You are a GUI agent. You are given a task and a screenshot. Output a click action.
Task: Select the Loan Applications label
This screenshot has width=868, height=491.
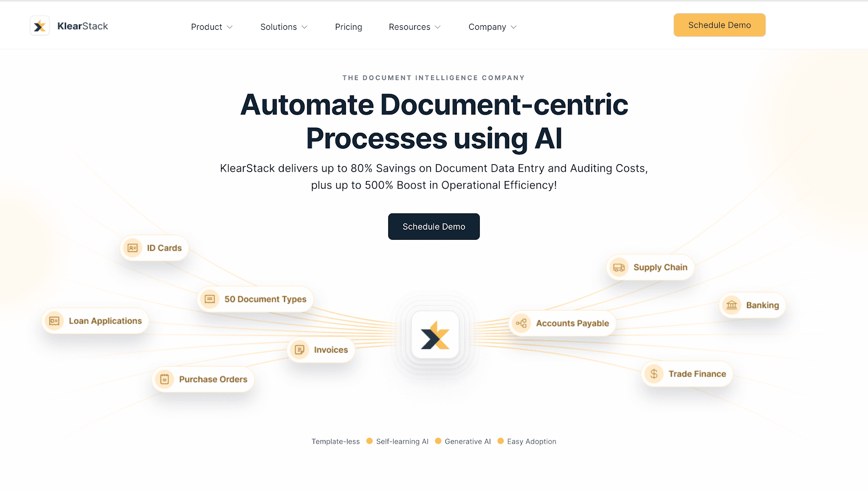tap(106, 321)
